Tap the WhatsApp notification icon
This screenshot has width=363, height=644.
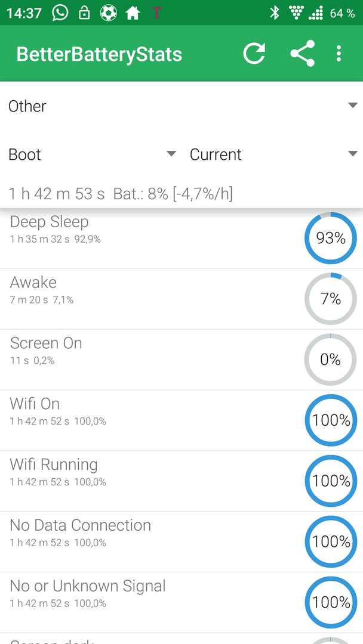coord(60,13)
